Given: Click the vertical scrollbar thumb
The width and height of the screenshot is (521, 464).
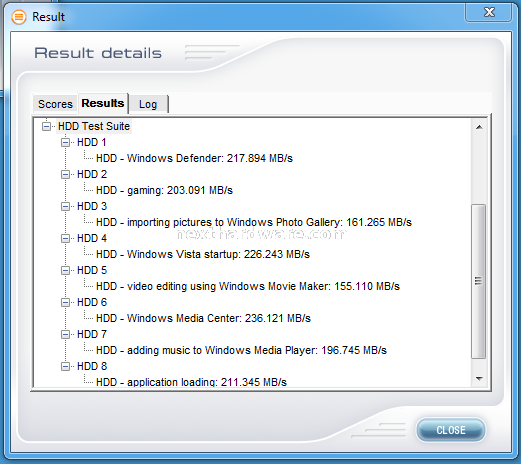Looking at the screenshot, I should 479,281.
